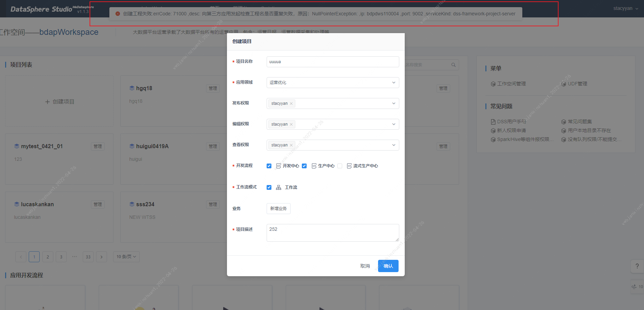
Task: Click the layers icon beside huigui0419A
Action: coord(132,146)
